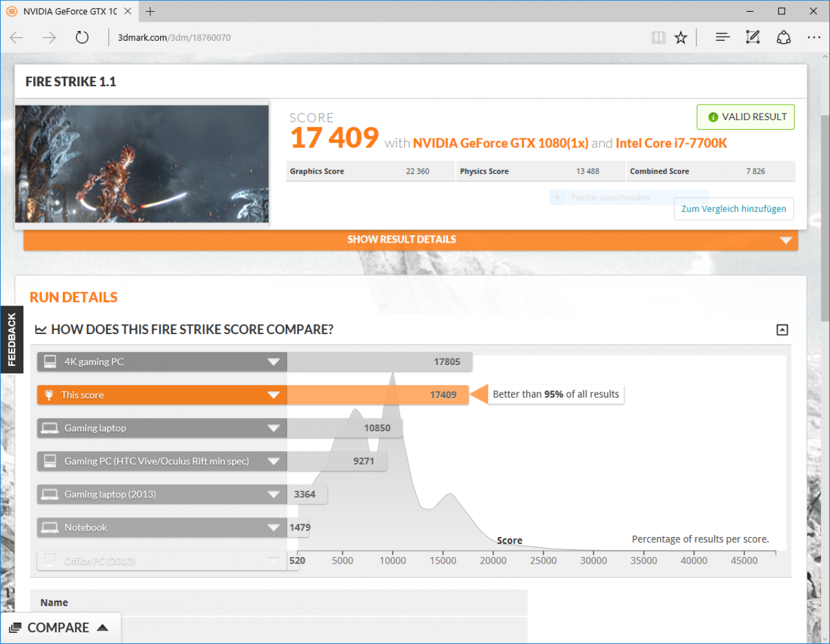This screenshot has width=830, height=644.
Task: Click the Graphics Score value 22 360
Action: coord(418,172)
